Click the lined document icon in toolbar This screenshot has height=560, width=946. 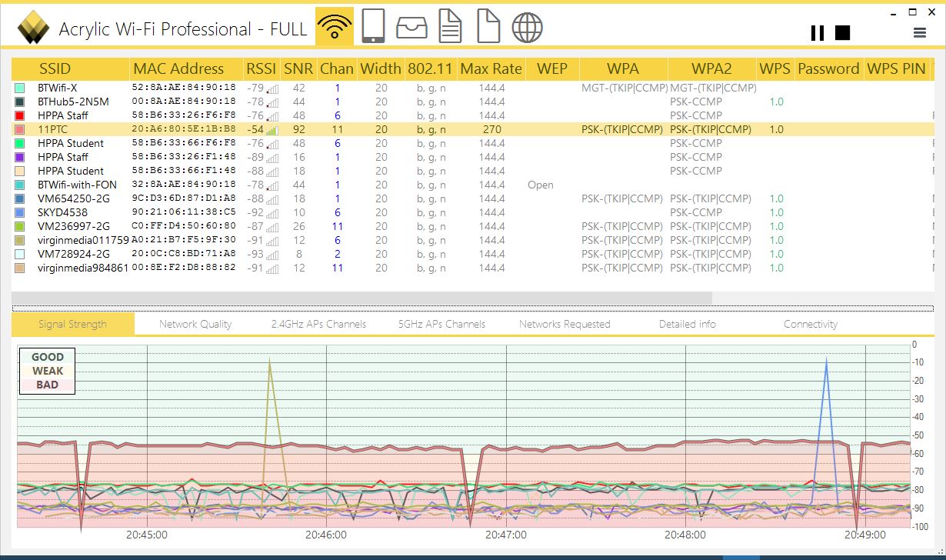coord(450,27)
